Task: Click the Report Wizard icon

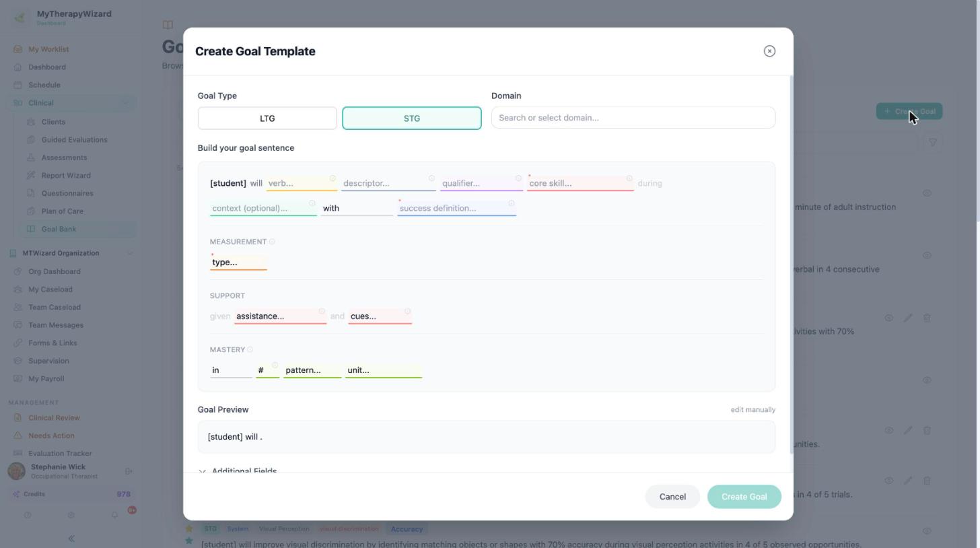Action: pyautogui.click(x=31, y=176)
